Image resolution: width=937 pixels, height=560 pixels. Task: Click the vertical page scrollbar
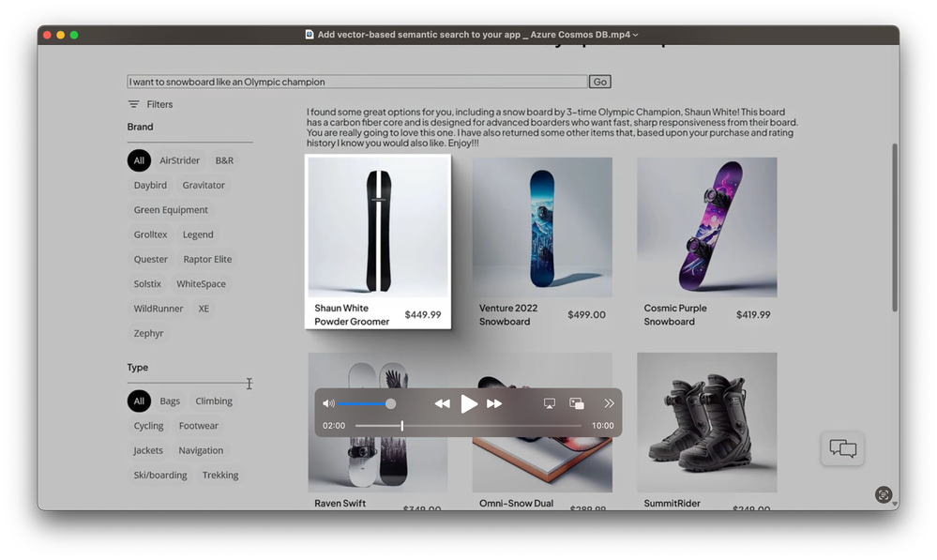[x=895, y=227]
